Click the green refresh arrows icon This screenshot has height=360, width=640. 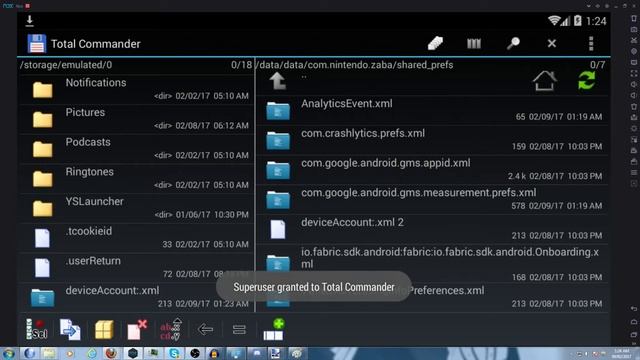[x=587, y=80]
